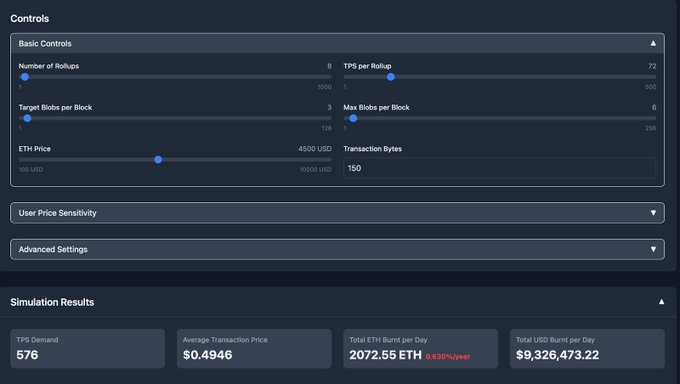
Task: Click the red 0.630%/year burn rate label
Action: point(448,357)
